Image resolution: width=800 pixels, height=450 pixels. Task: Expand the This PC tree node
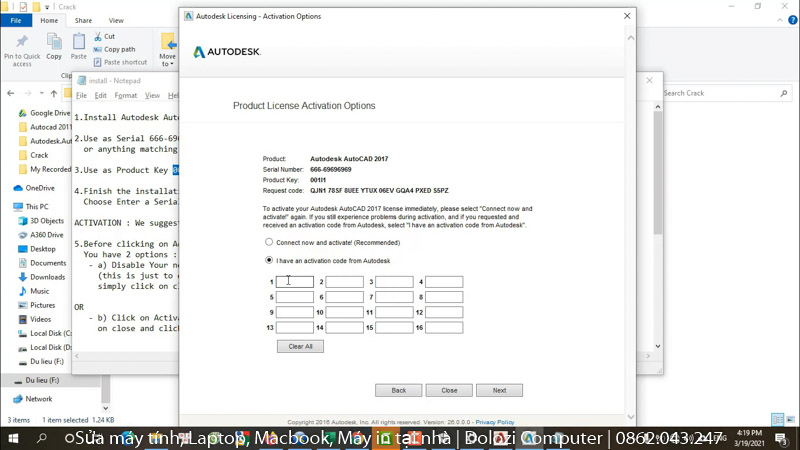(7, 206)
